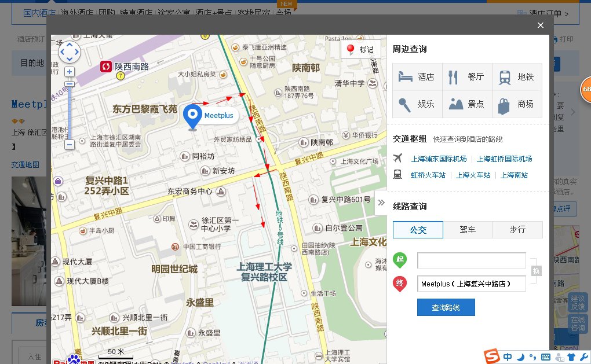Click 新安坊 building icon on map
Viewport: 591px width, 364px height.
coord(205,171)
